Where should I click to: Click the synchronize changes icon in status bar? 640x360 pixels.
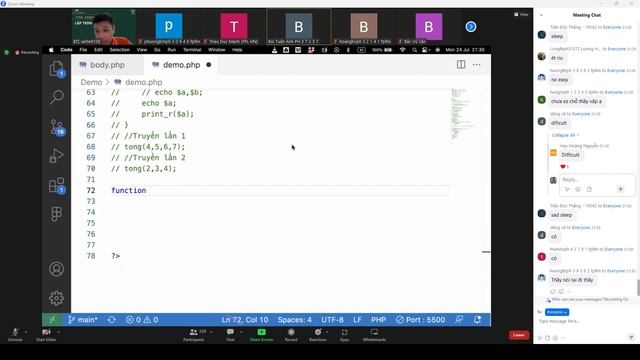(x=112, y=320)
